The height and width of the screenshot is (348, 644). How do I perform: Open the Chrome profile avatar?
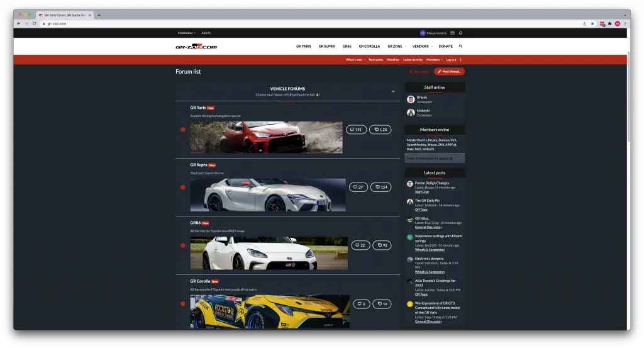click(x=618, y=24)
